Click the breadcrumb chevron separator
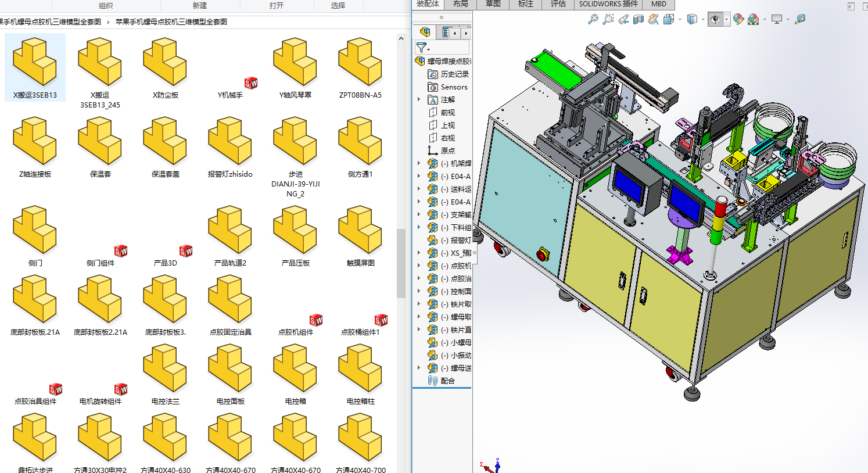 [108, 22]
